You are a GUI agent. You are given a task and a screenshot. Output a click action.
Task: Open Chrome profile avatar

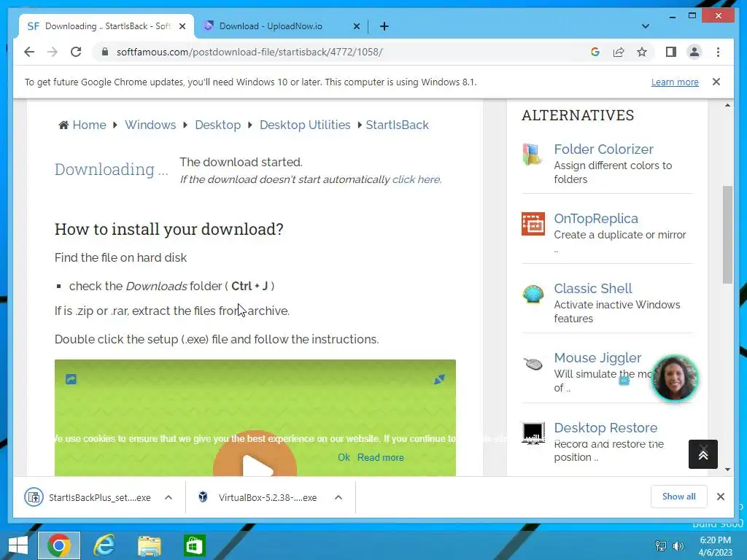694,52
